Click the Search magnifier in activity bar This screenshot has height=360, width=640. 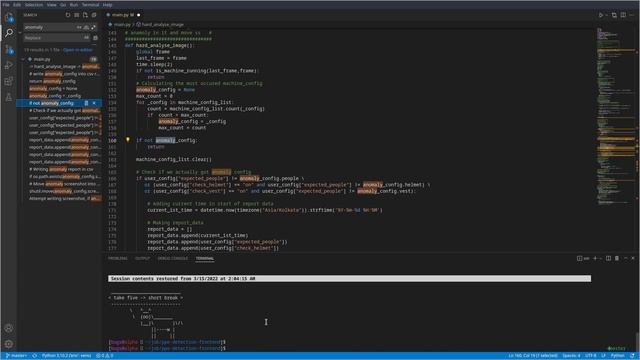coord(9,33)
